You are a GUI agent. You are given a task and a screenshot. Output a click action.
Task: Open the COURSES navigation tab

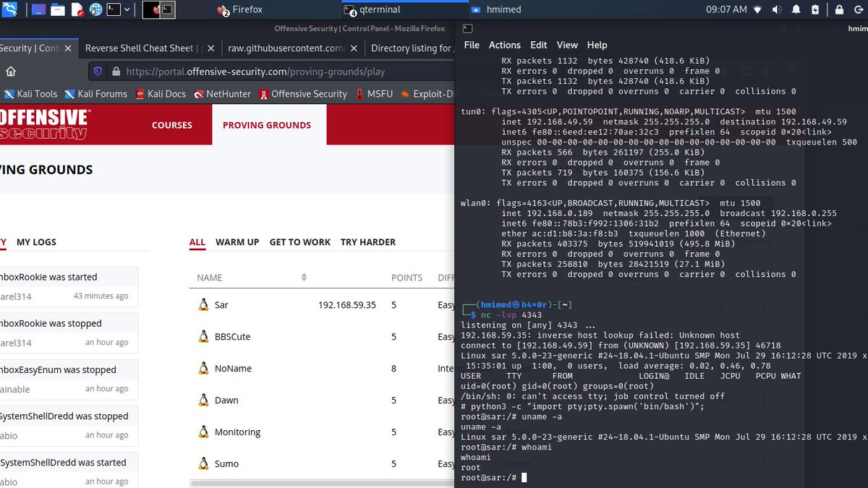click(x=172, y=125)
